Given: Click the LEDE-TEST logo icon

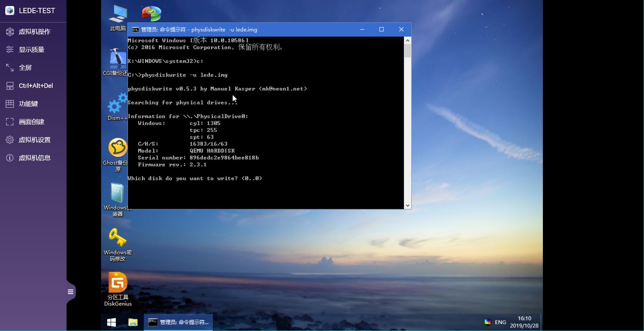Looking at the screenshot, I should pyautogui.click(x=10, y=11).
